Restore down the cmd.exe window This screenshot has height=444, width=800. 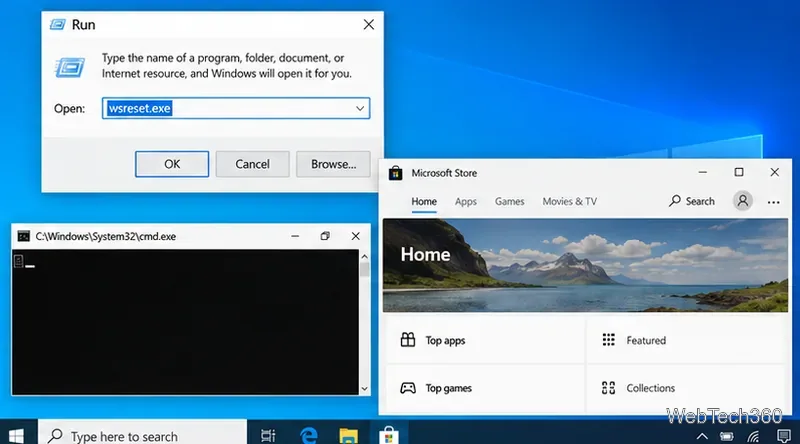[x=325, y=236]
